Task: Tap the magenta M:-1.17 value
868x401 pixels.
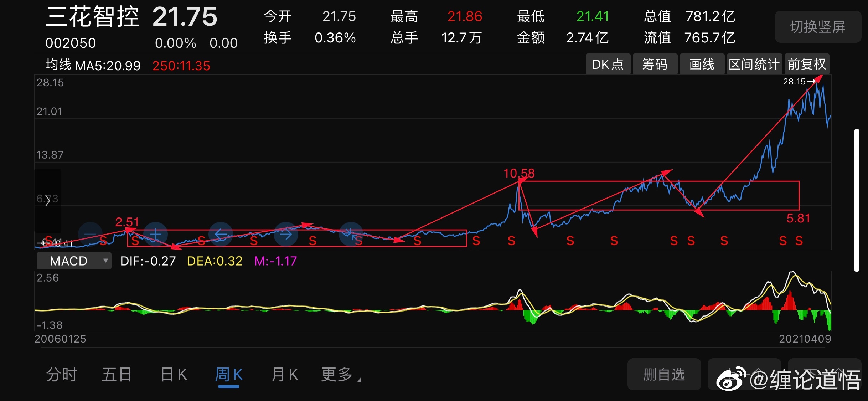Action: click(275, 261)
